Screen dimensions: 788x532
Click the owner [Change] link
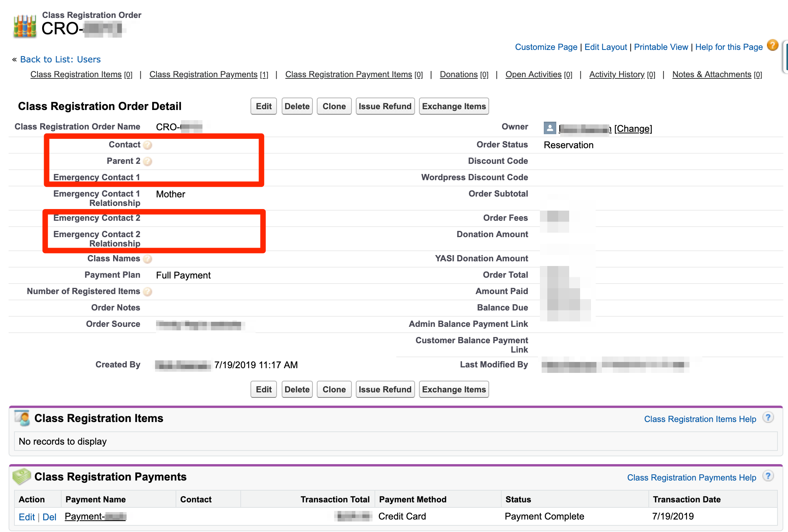coord(633,129)
